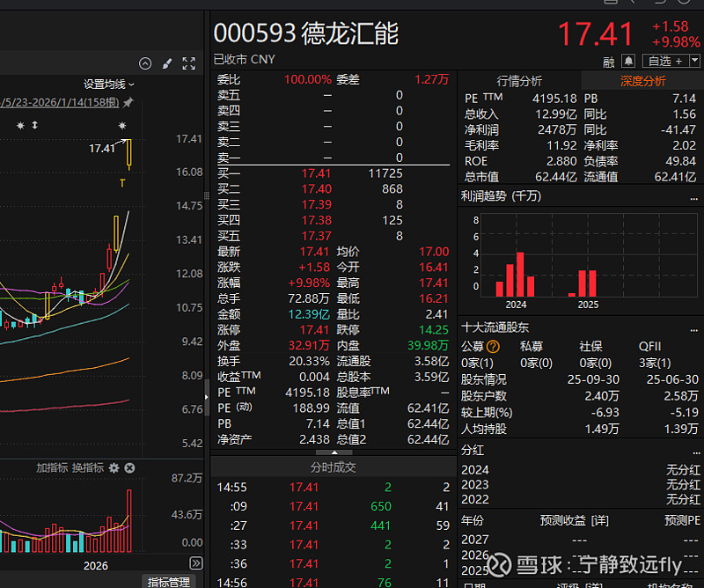
Task: Click the QFII holder count 3家(1)
Action: [655, 363]
